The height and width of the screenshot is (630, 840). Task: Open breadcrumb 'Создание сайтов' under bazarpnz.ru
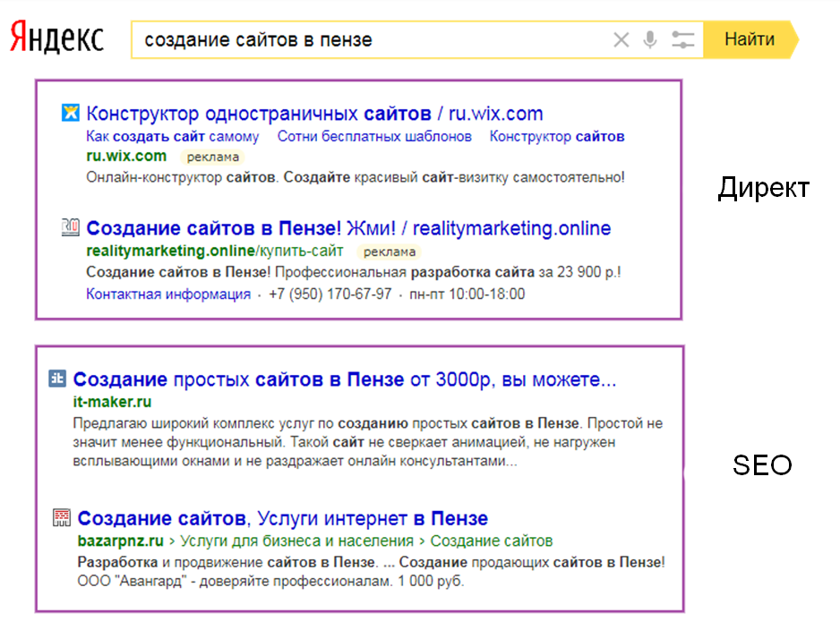coord(492,541)
